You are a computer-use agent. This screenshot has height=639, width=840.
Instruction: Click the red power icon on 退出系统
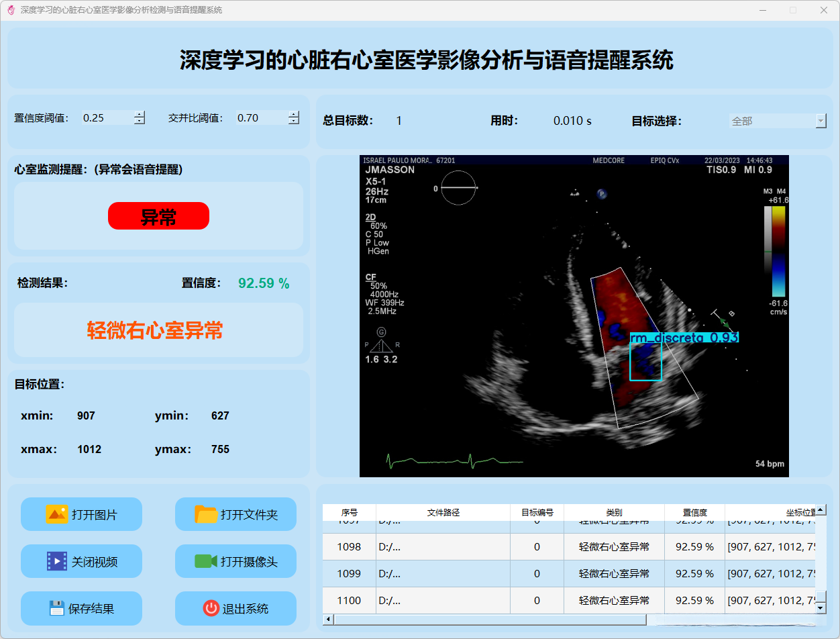pyautogui.click(x=211, y=608)
